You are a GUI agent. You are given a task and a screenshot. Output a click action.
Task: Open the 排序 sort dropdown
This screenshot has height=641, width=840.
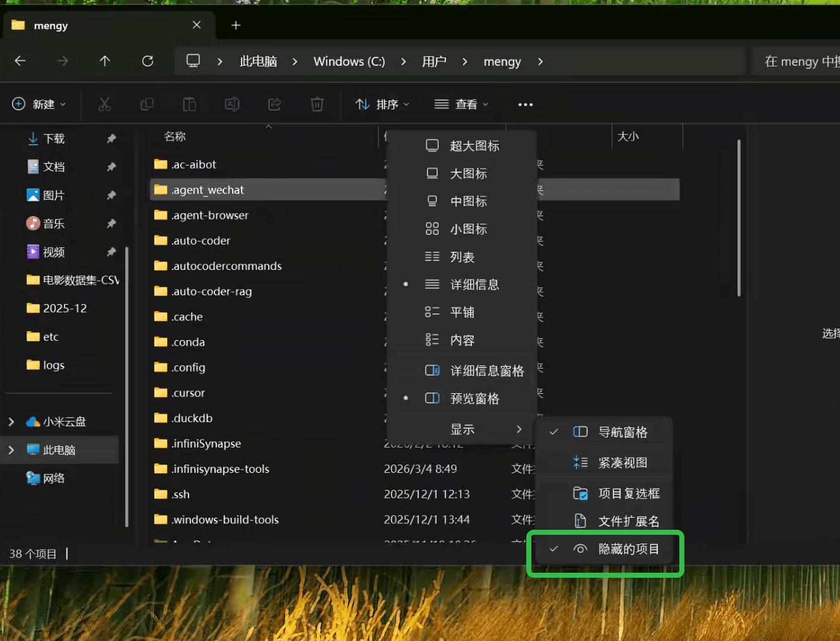pos(383,104)
